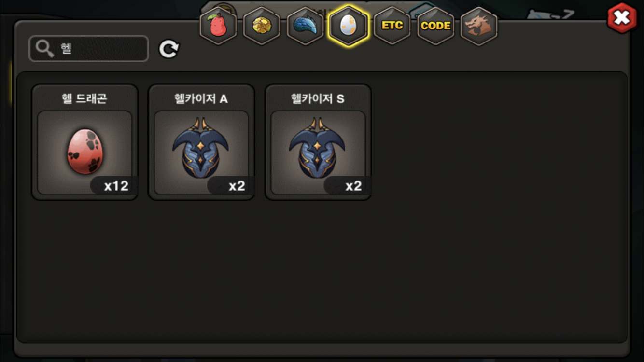Open the brown dragon head tab
644x362 pixels.
[x=479, y=26]
